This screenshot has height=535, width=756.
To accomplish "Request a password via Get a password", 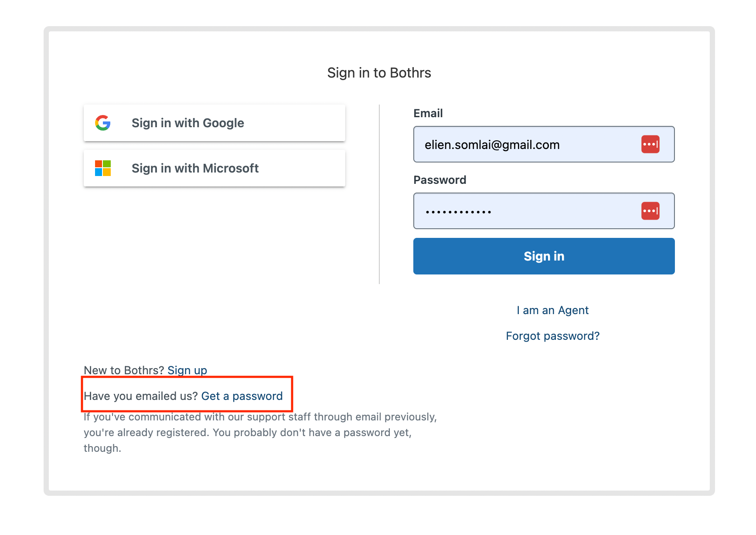I will tap(242, 396).
